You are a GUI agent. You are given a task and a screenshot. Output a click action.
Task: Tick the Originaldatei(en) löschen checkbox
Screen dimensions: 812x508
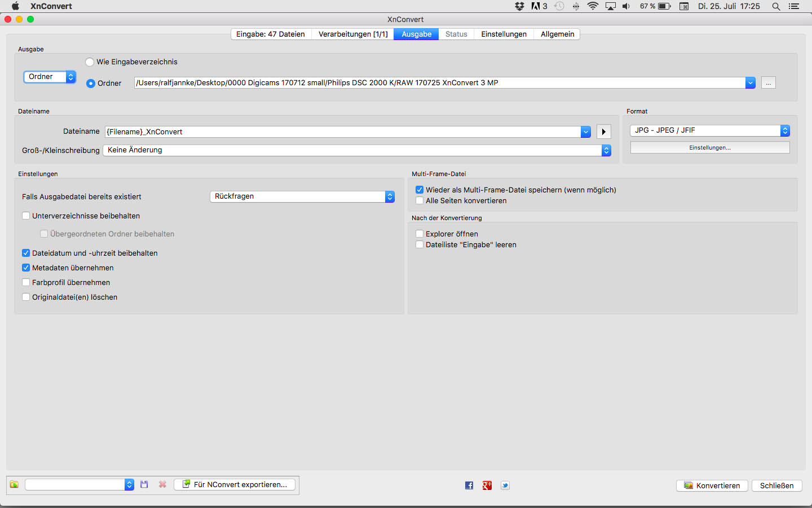(x=26, y=297)
